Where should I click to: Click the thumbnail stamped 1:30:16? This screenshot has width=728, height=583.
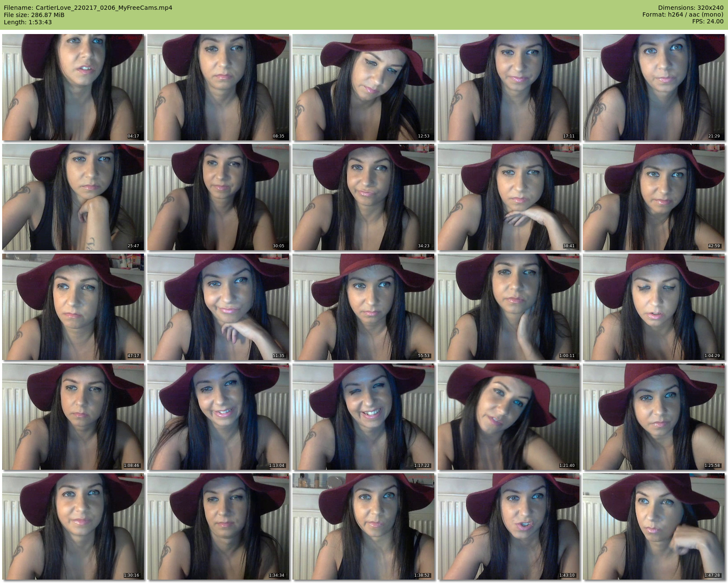73,526
